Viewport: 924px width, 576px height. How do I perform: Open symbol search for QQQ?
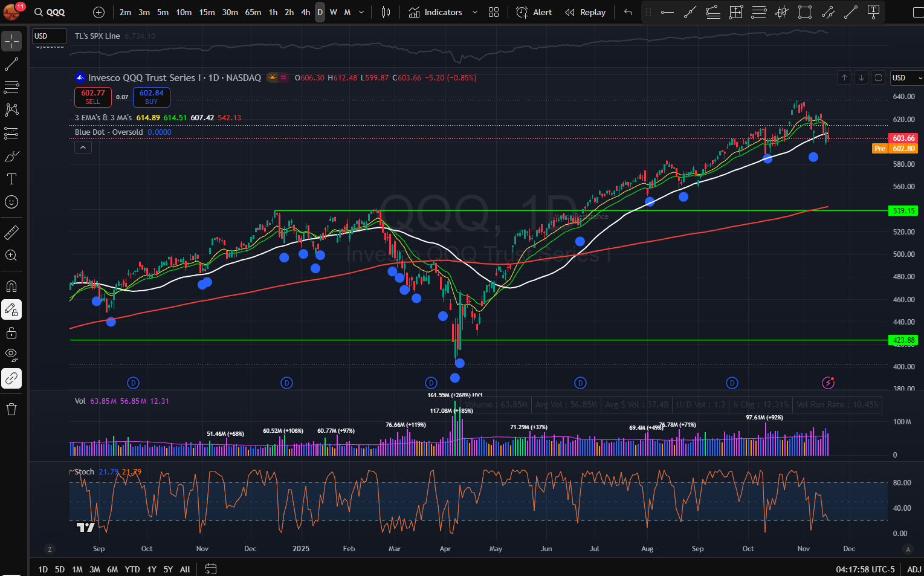(50, 12)
